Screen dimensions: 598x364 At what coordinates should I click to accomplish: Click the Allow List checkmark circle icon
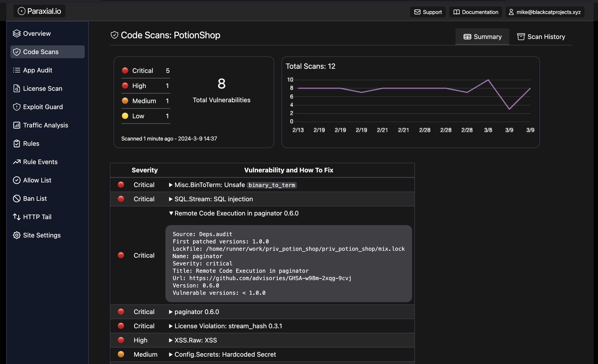coord(17,180)
